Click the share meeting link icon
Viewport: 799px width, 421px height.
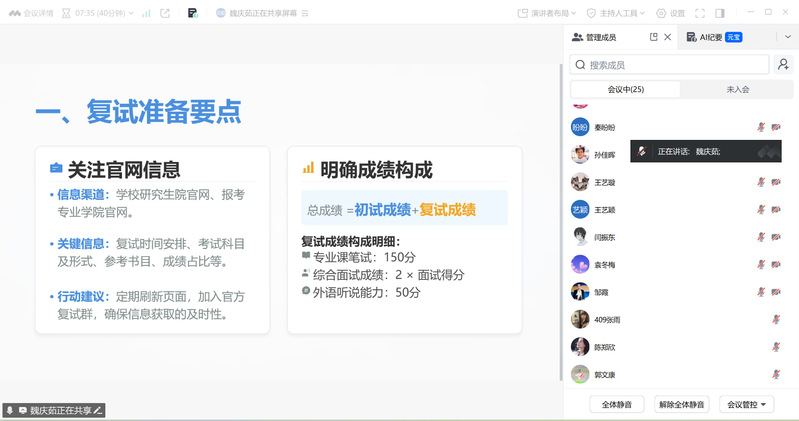(x=165, y=13)
